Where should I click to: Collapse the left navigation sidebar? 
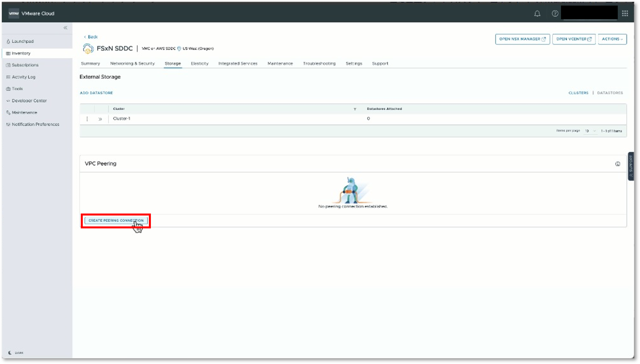click(65, 28)
